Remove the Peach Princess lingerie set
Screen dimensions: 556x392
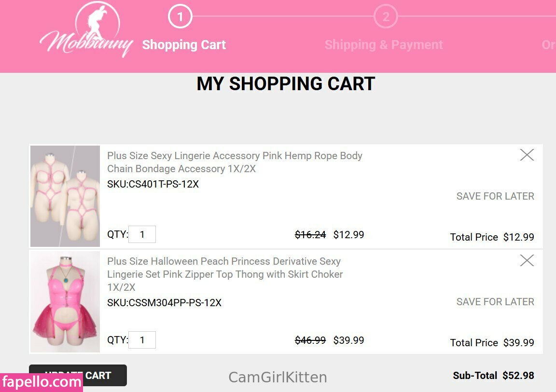[x=527, y=260]
